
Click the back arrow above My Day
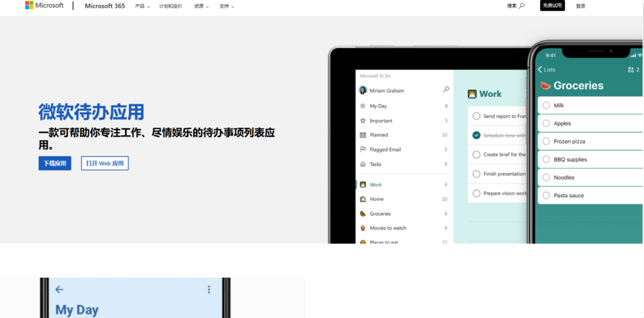(59, 290)
